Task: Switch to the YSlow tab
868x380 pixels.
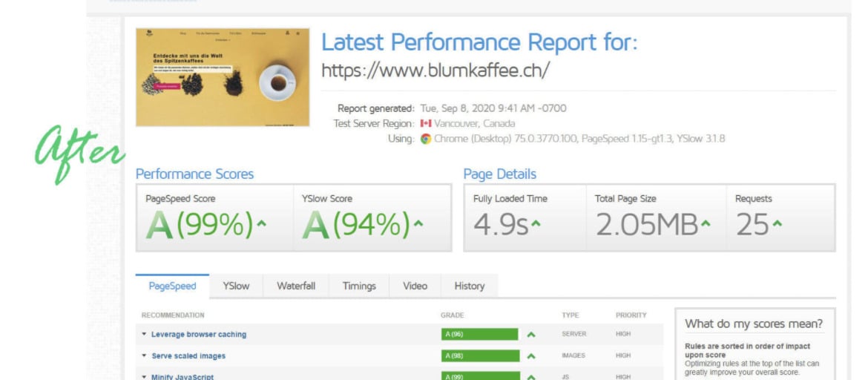Action: click(236, 286)
